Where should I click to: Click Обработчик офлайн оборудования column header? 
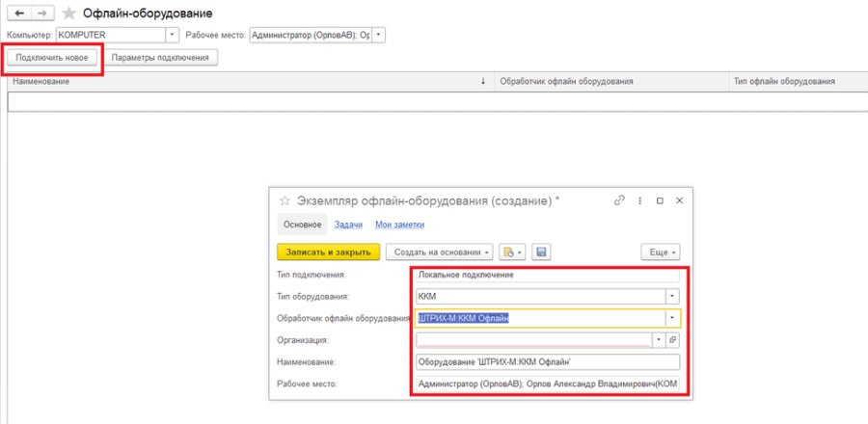click(x=611, y=81)
